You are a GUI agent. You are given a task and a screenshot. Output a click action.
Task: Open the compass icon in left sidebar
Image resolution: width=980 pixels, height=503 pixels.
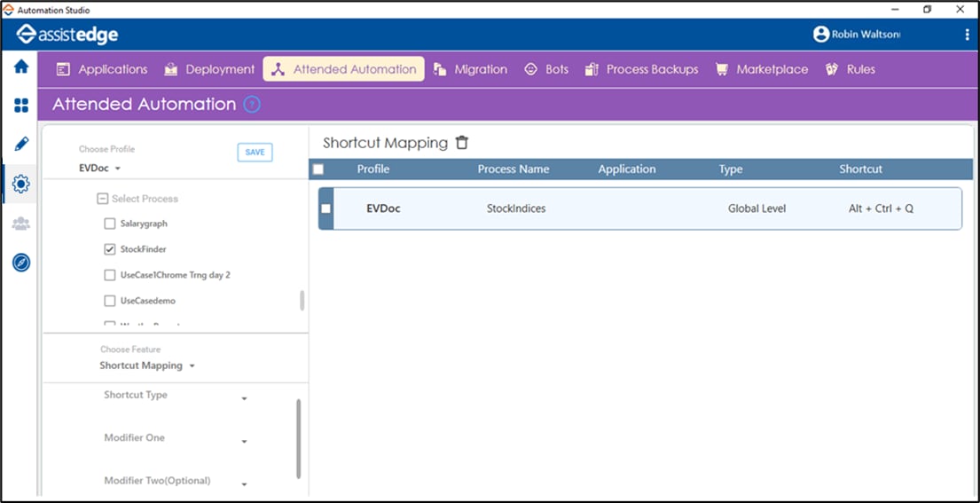point(20,263)
